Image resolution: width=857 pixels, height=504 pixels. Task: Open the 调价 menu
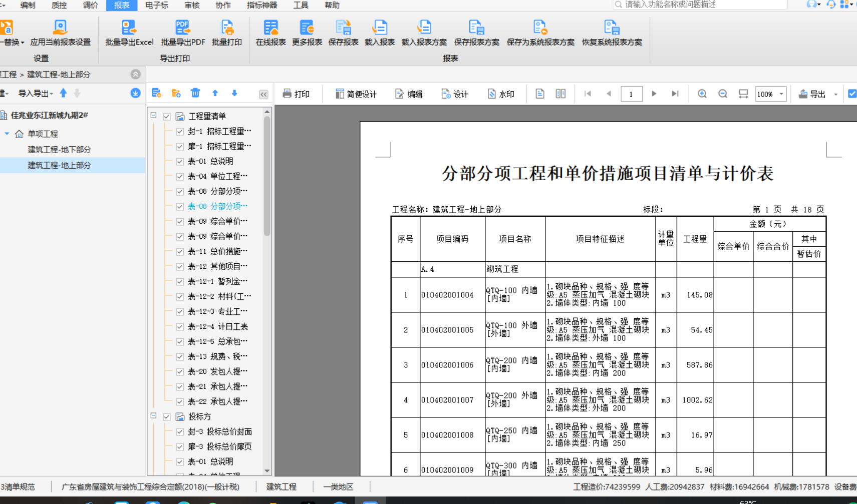(x=90, y=5)
